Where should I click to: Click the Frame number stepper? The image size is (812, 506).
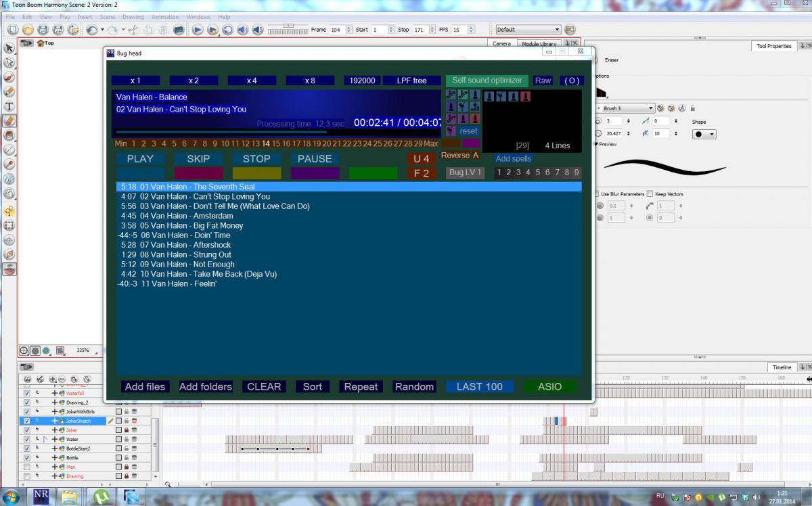349,30
